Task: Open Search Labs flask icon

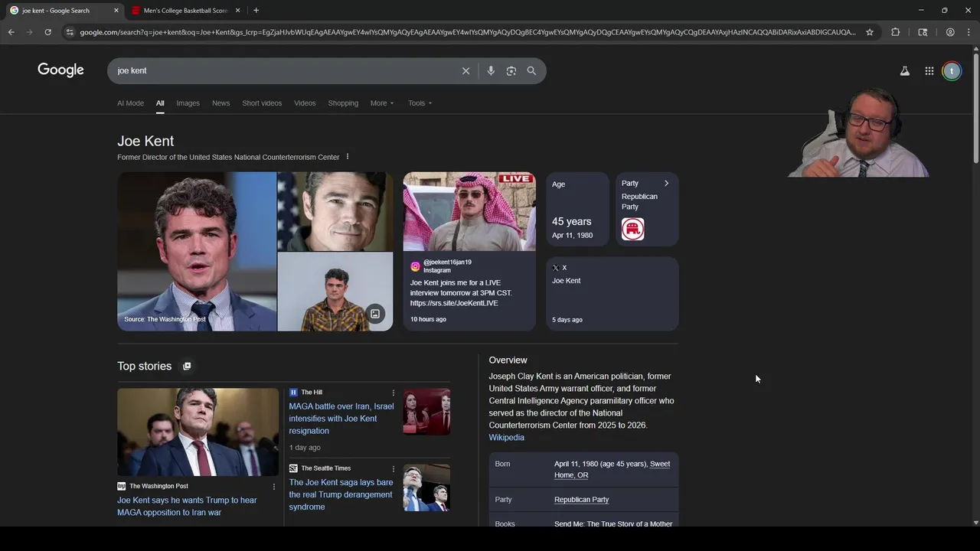Action: [905, 70]
